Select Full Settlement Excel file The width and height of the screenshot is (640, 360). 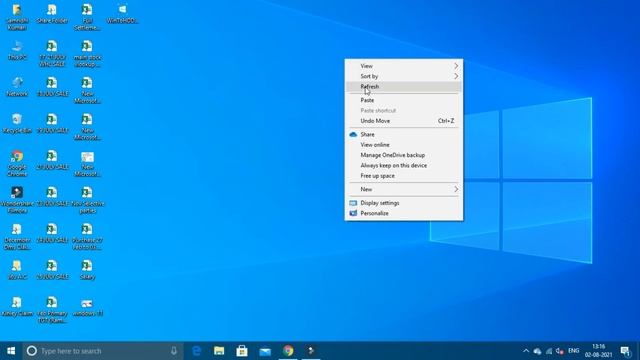click(87, 17)
